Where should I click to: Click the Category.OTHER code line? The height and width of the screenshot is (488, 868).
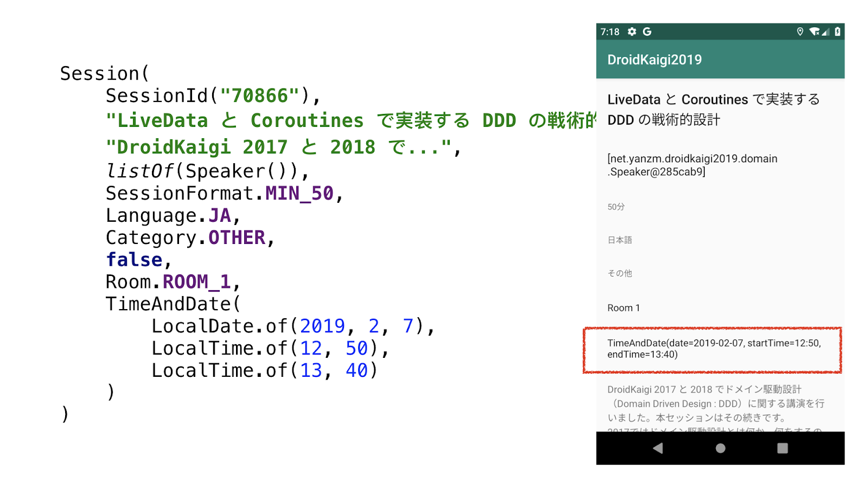[x=190, y=238]
